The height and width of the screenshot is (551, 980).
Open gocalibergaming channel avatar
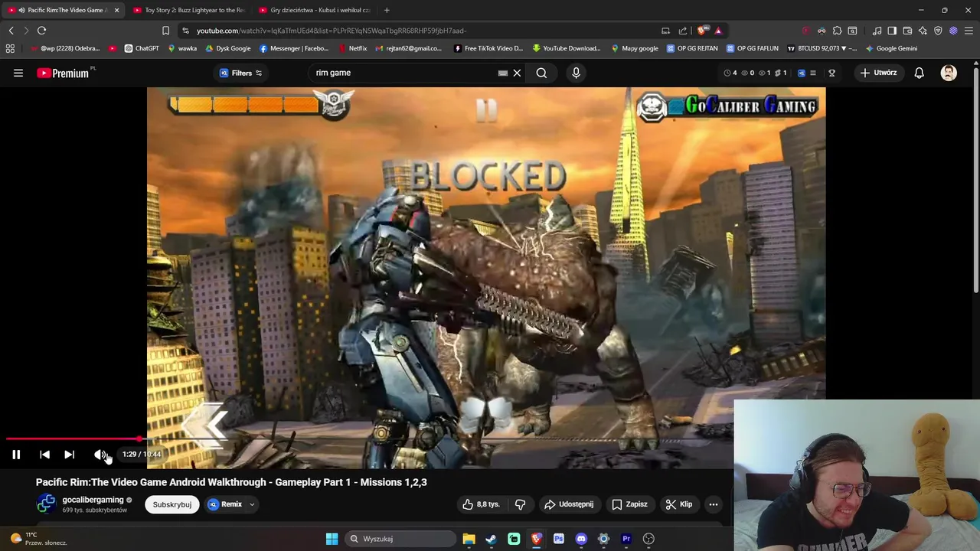click(x=46, y=504)
